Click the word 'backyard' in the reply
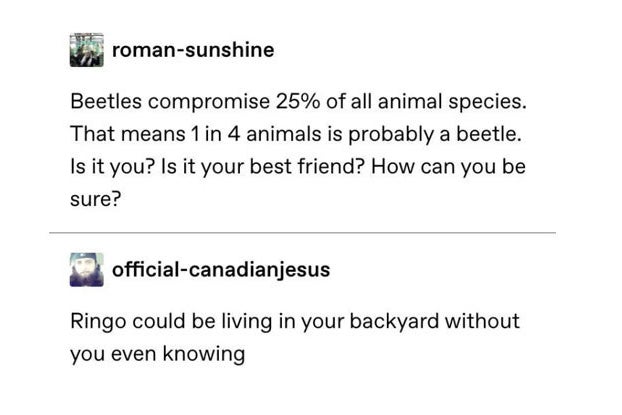The image size is (622, 415). pyautogui.click(x=394, y=321)
